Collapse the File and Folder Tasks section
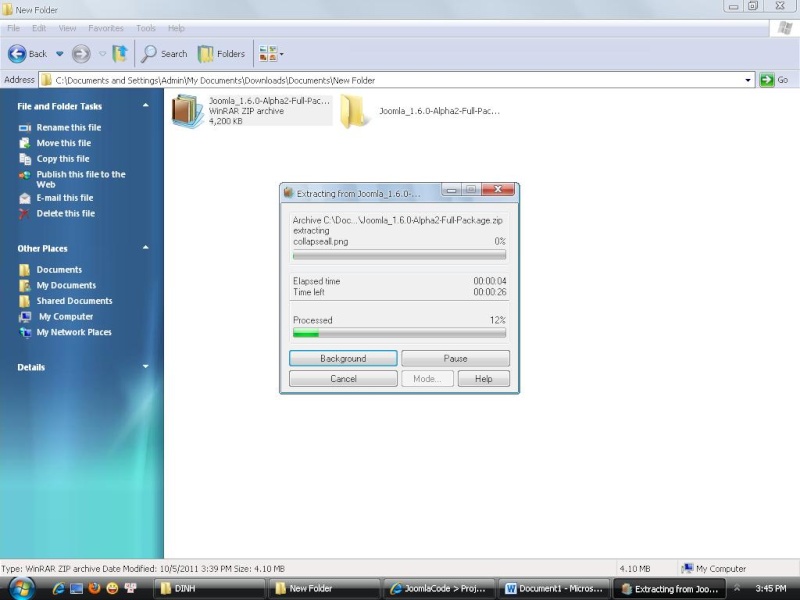 [x=145, y=106]
